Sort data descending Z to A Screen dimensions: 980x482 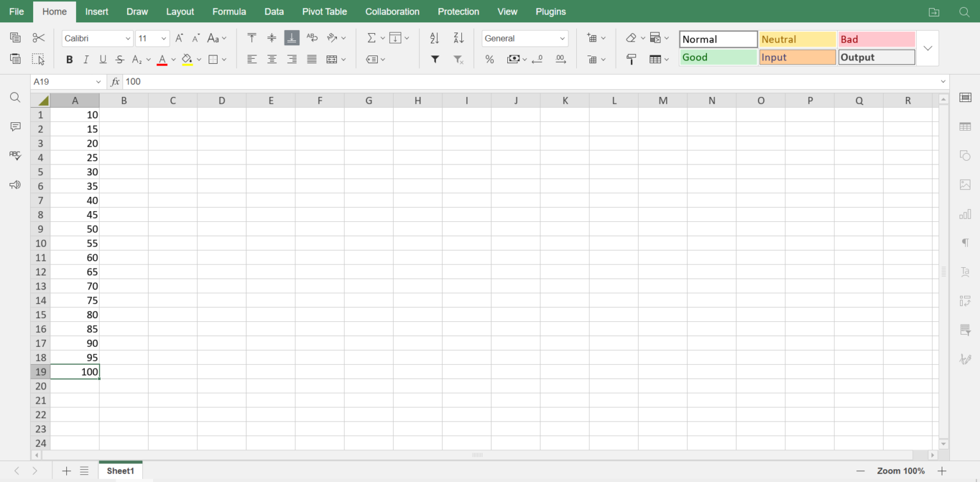pyautogui.click(x=458, y=38)
